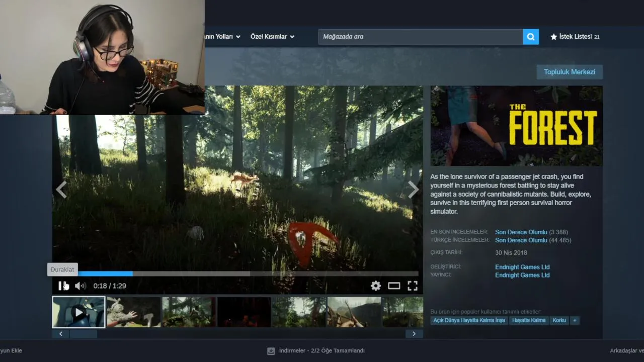Click the downloads arrow icon in bottom bar

tap(271, 350)
